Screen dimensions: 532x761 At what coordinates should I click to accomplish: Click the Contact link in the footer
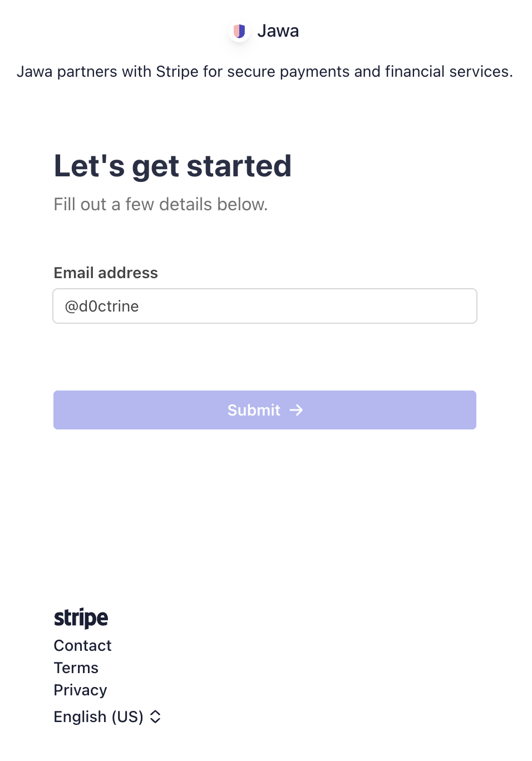(82, 646)
